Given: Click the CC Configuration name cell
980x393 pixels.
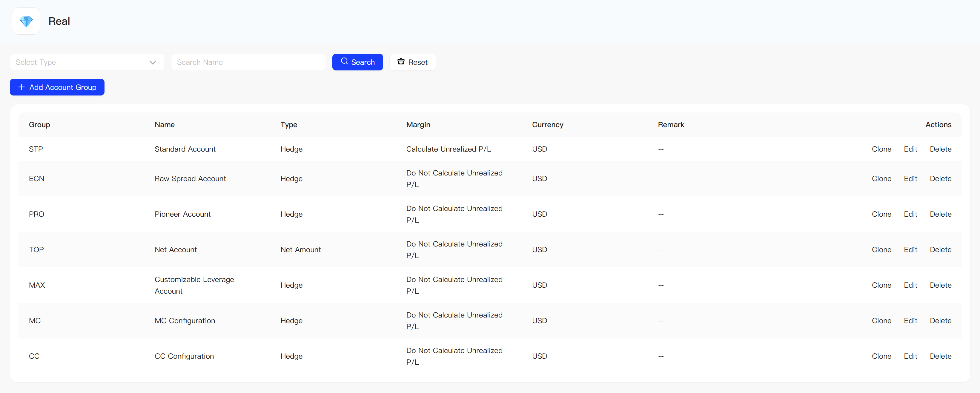Looking at the screenshot, I should click(184, 356).
